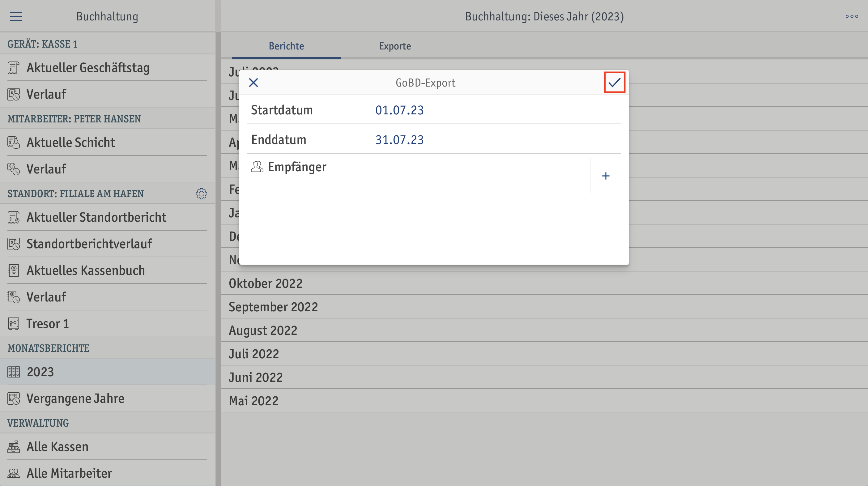Open Oktober 2022 report
The image size is (868, 486).
[x=544, y=283]
